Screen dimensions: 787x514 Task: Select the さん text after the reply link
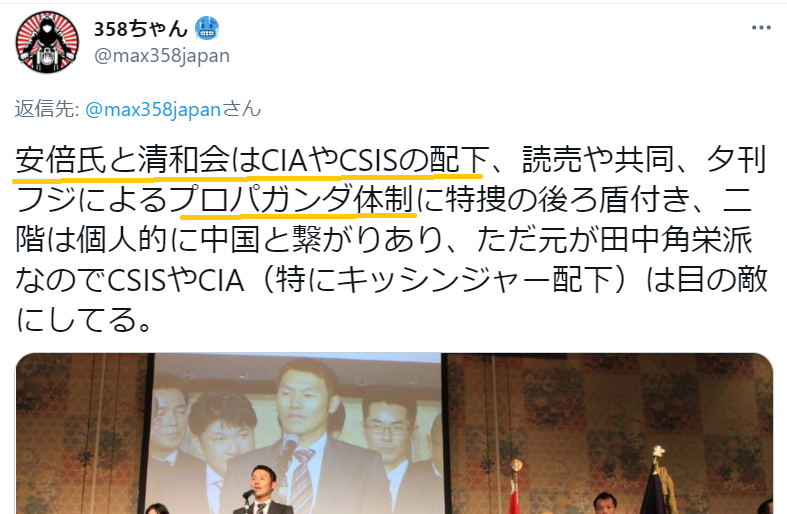[241, 109]
